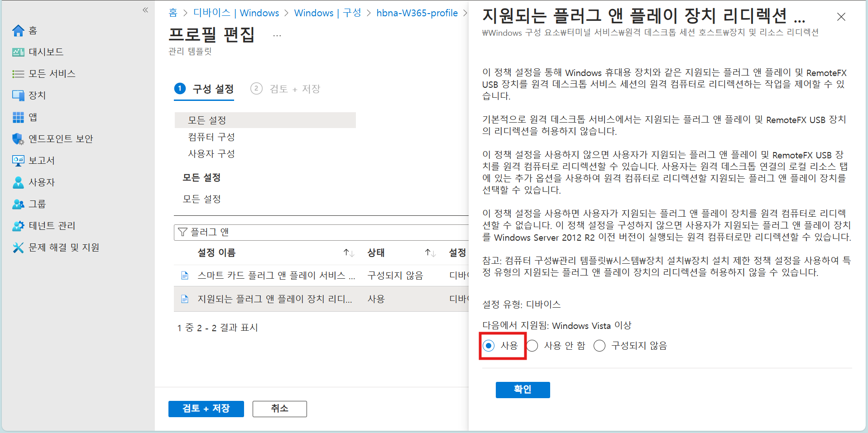This screenshot has width=868, height=433.
Task: Close the settings detail panel
Action: (x=841, y=17)
